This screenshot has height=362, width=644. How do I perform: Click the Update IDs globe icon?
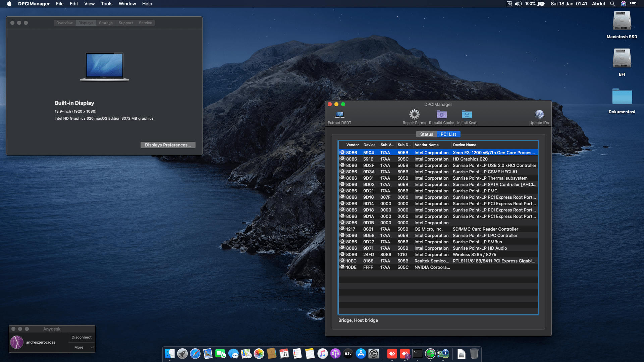(x=539, y=115)
